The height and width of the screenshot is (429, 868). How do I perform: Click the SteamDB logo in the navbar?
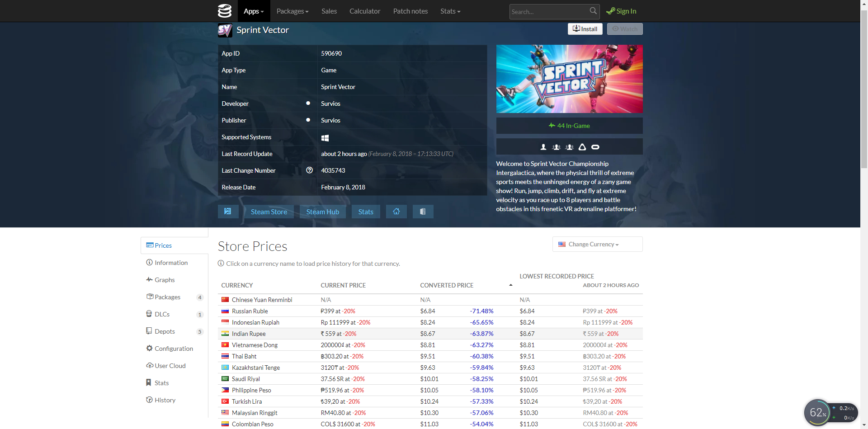pos(225,11)
